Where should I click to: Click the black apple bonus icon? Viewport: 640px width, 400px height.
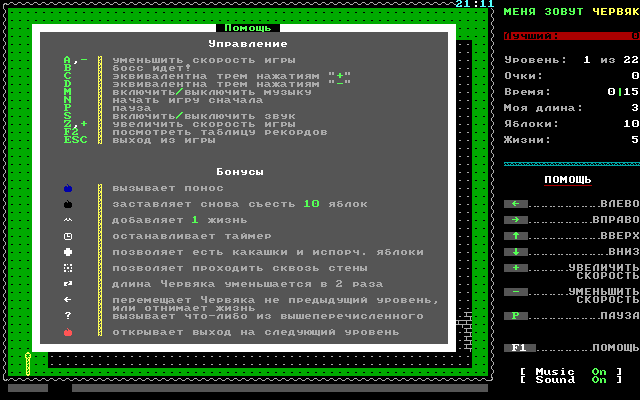pos(68,204)
